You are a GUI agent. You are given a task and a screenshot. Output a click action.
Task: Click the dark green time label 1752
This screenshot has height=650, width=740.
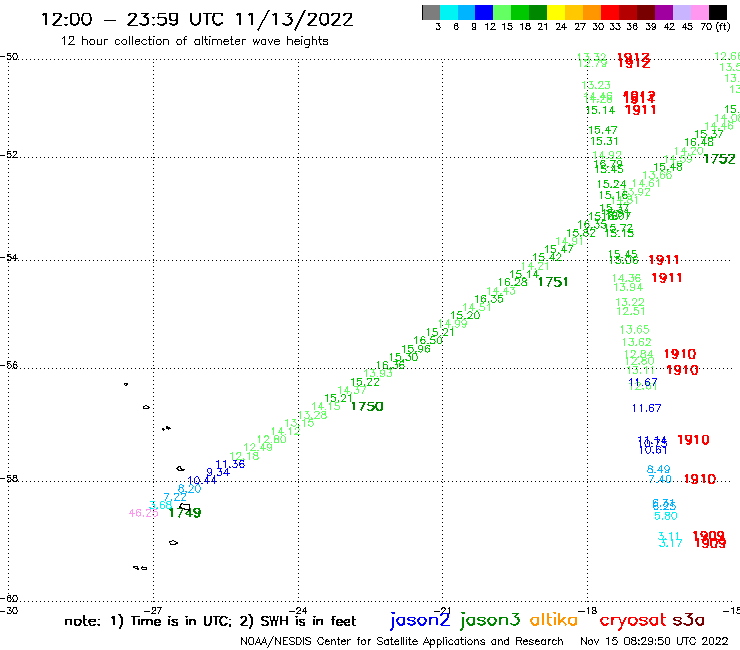719,159
